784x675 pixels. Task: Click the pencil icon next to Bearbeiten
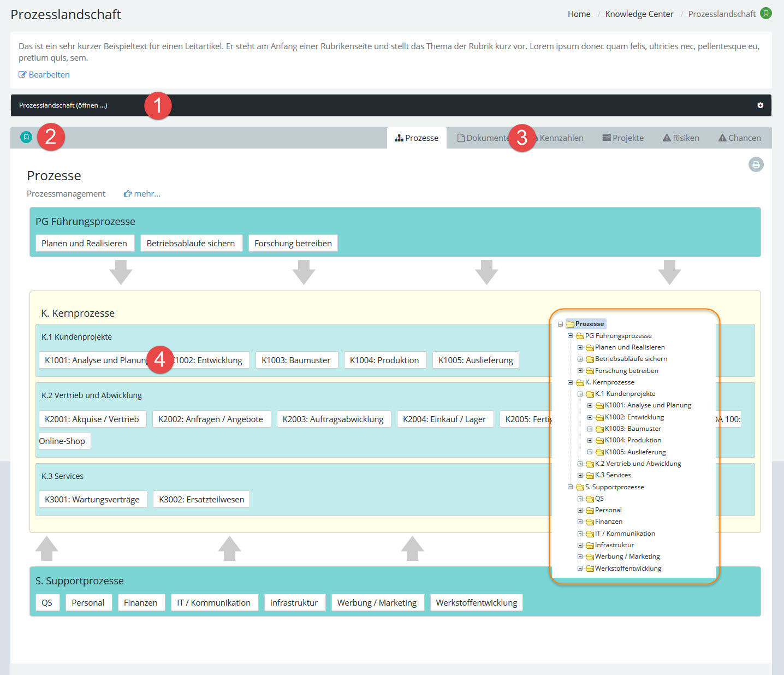tap(22, 75)
